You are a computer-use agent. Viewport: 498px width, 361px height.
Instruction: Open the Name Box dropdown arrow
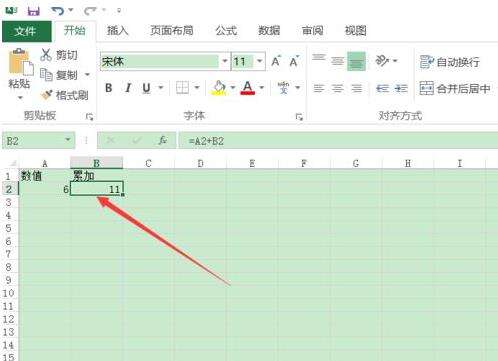point(68,140)
